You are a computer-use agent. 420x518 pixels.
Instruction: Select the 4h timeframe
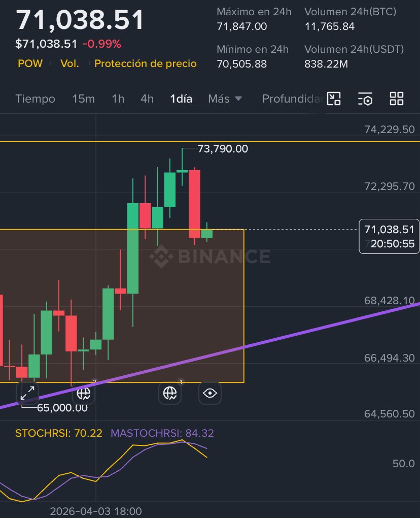point(147,99)
